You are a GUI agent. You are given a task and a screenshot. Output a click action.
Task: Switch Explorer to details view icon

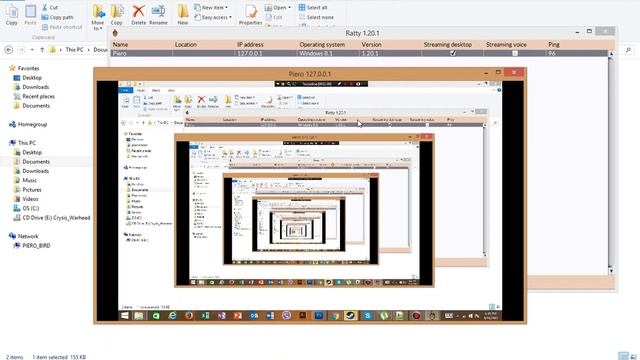tap(623, 356)
